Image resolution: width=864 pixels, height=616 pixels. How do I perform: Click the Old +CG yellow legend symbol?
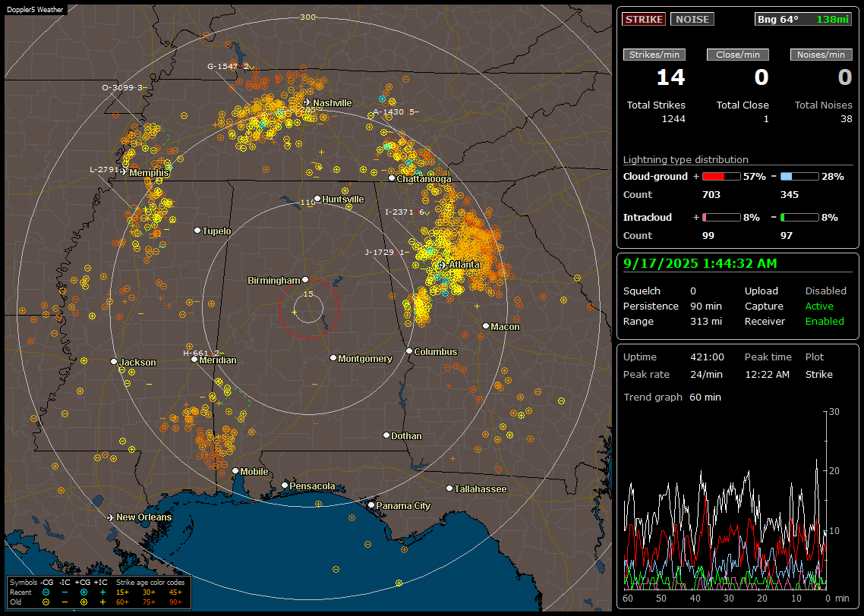(x=84, y=602)
